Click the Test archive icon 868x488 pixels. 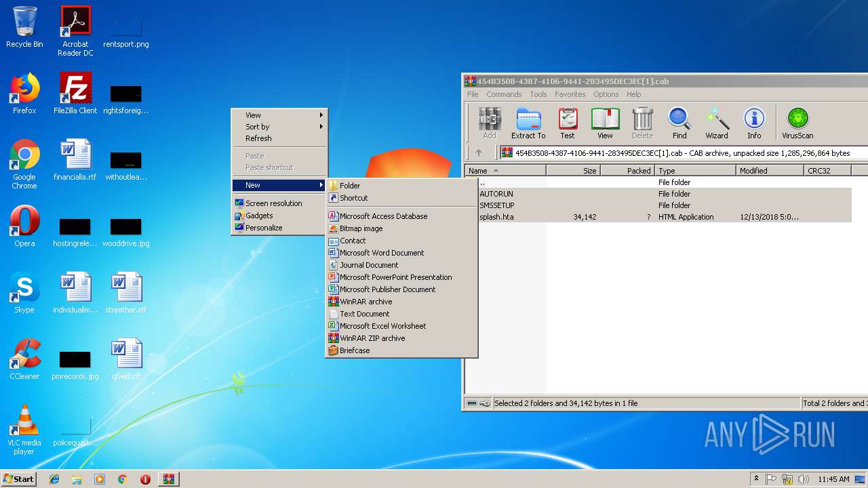coord(568,123)
